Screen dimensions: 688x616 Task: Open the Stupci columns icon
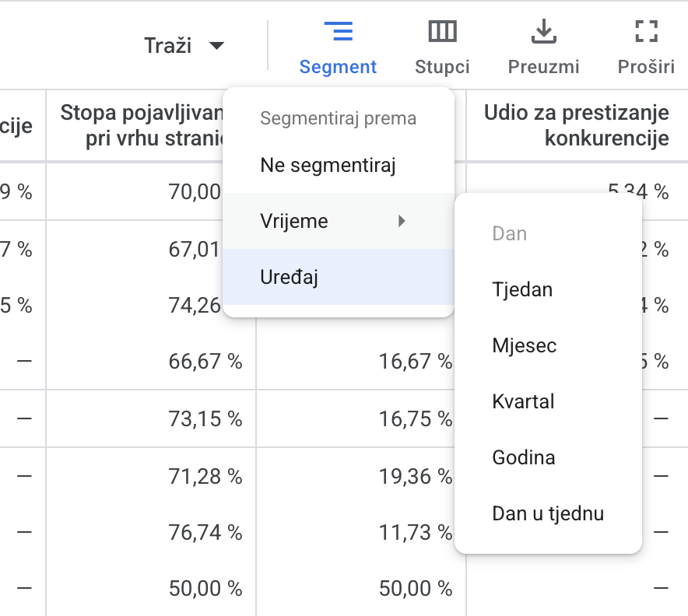(442, 32)
